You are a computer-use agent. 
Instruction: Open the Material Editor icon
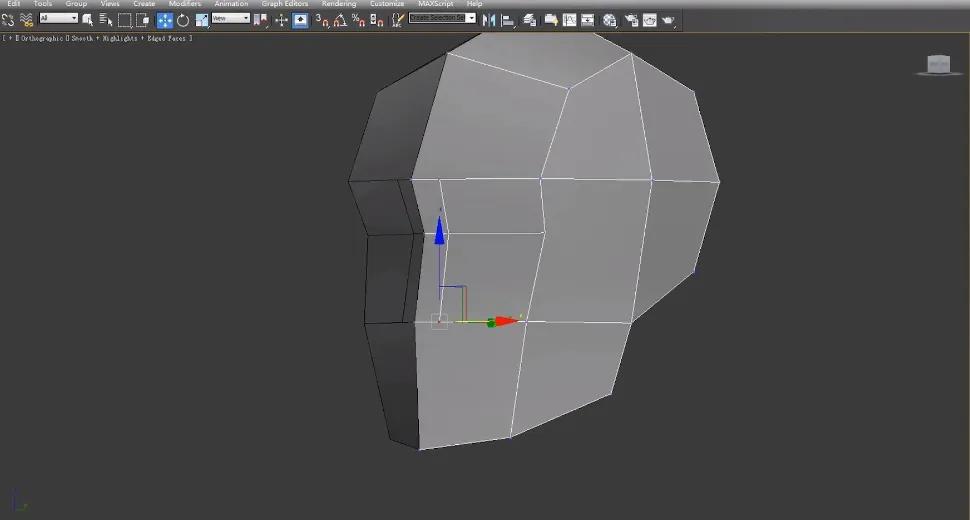pos(610,20)
